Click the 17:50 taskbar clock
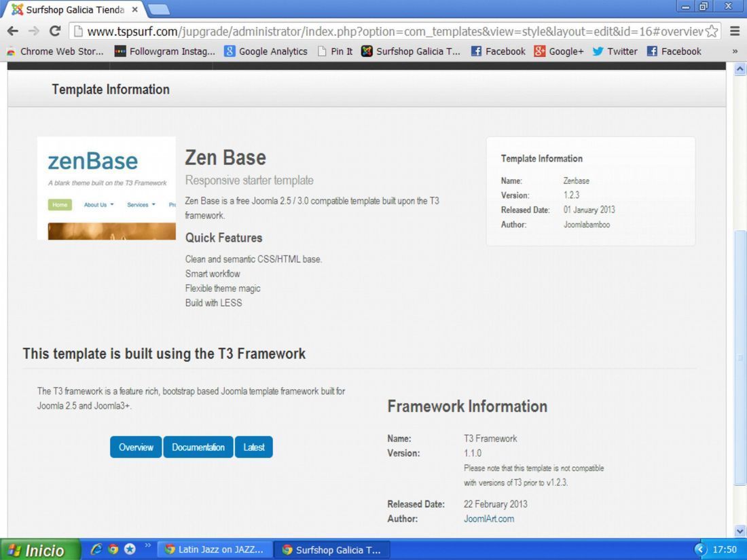Viewport: 747px width, 560px height. [x=725, y=550]
